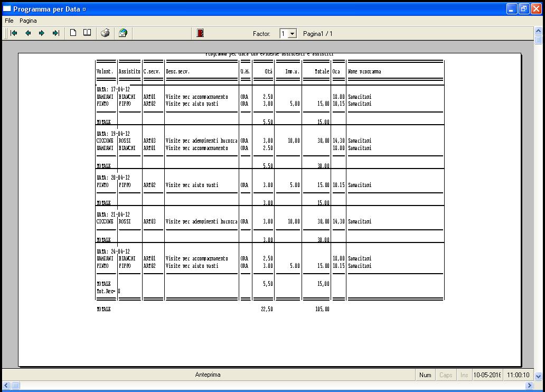The width and height of the screenshot is (545, 392).
Task: Switch to single page view icon
Action: tap(73, 33)
